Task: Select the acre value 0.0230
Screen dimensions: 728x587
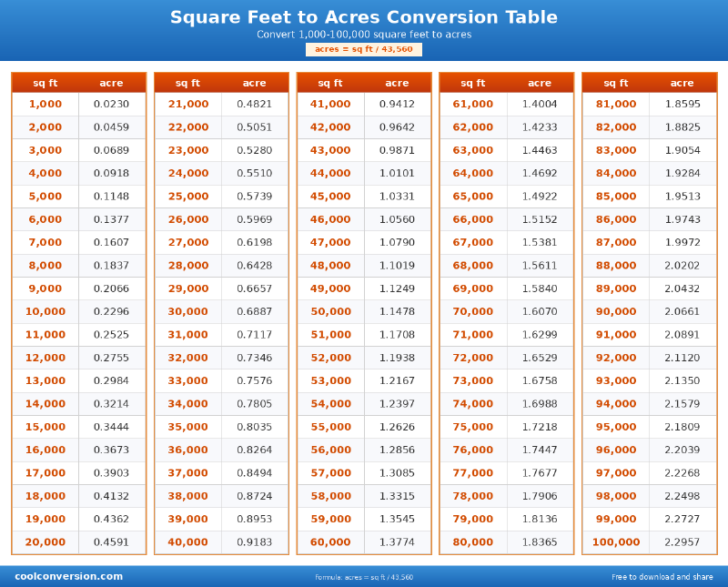Action: click(x=111, y=104)
